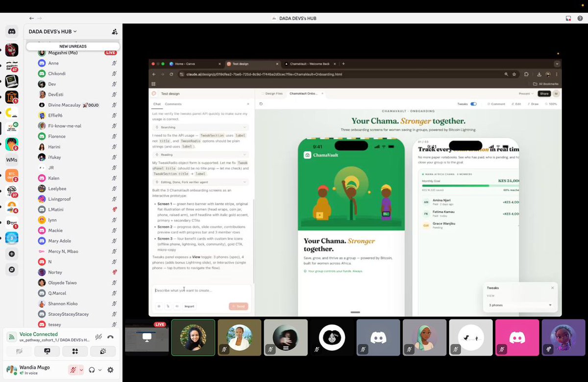
Task: Click the muted icon beside Mackie
Action: pyautogui.click(x=114, y=230)
